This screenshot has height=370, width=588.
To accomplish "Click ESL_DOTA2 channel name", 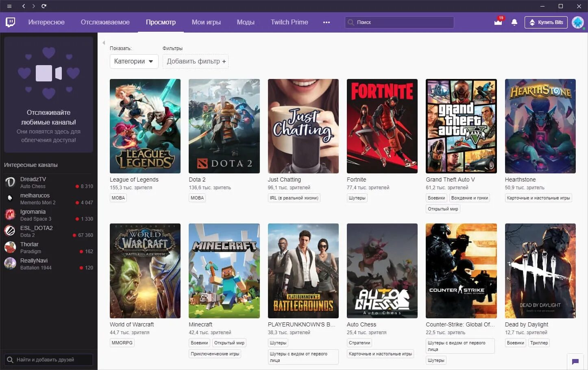I will pyautogui.click(x=37, y=228).
